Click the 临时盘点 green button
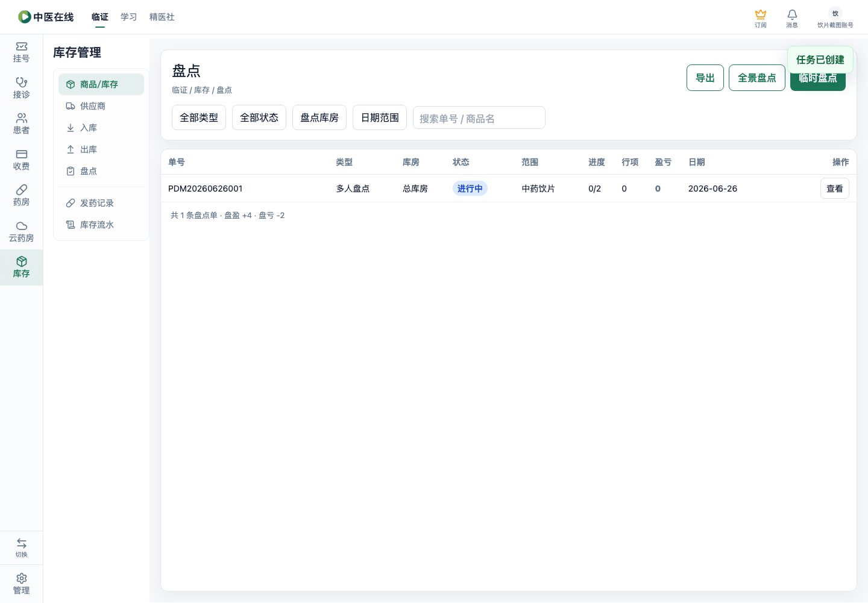This screenshot has width=868, height=603. 818,81
